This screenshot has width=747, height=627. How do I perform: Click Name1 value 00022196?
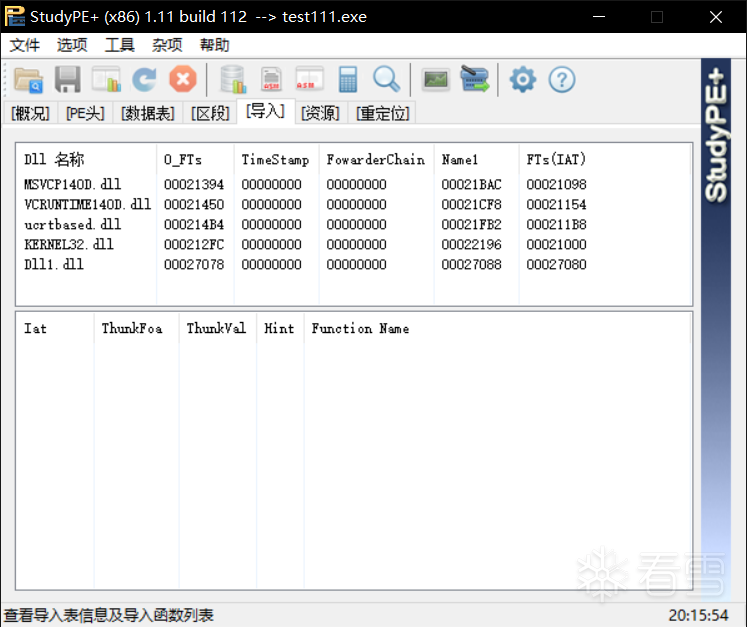point(471,244)
